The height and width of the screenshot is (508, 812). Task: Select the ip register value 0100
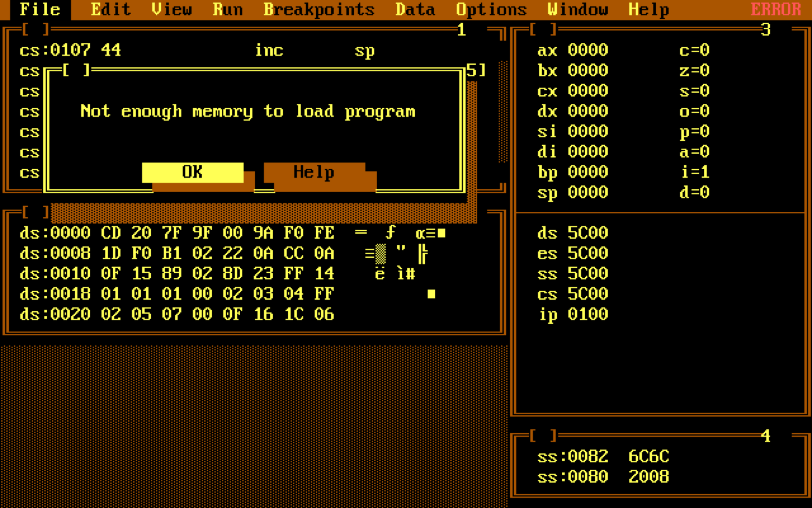coord(588,314)
